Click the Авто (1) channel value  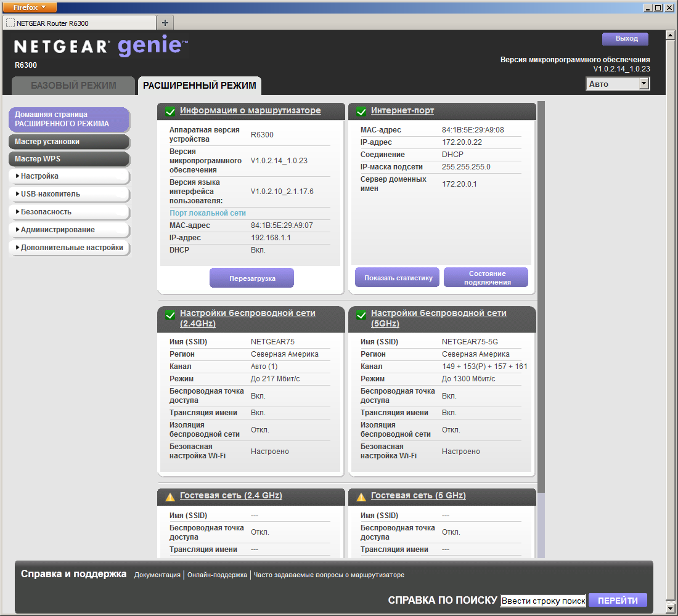(x=264, y=367)
